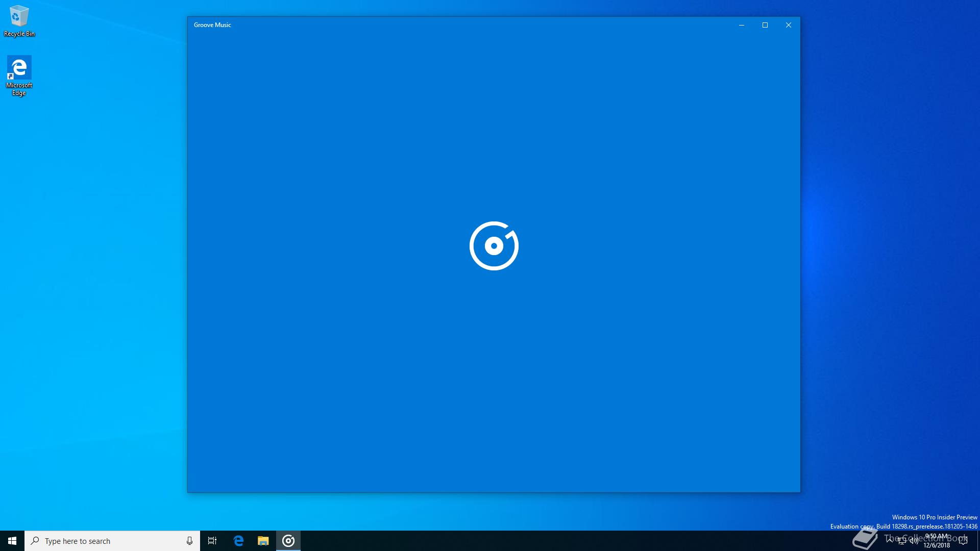Image resolution: width=980 pixels, height=551 pixels.
Task: Click the Show desktop sliver
Action: [978, 541]
